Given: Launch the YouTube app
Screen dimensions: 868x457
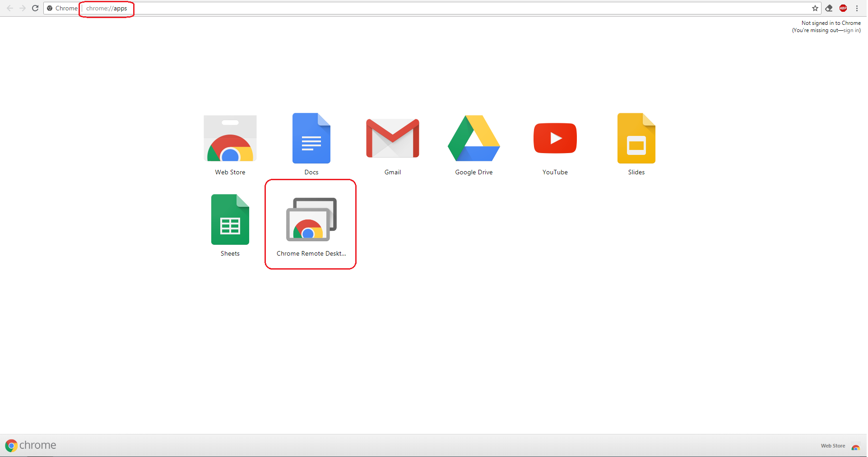Looking at the screenshot, I should tap(555, 138).
